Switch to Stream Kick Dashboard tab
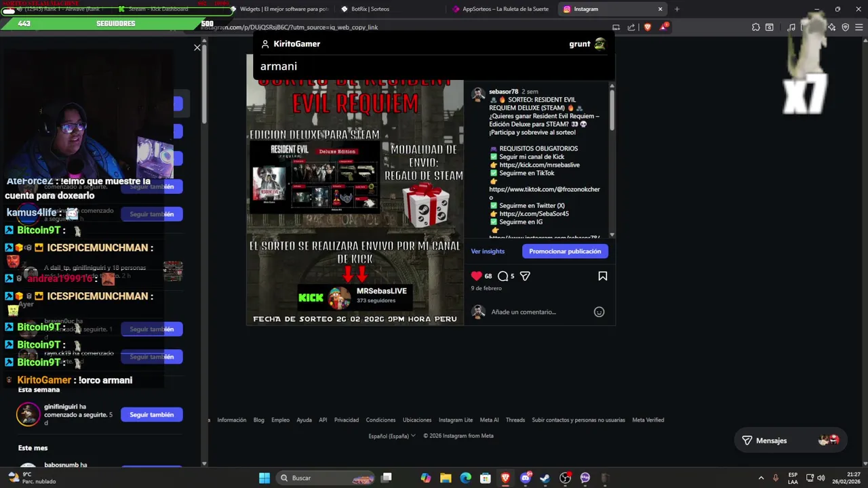868x488 pixels. click(167, 9)
